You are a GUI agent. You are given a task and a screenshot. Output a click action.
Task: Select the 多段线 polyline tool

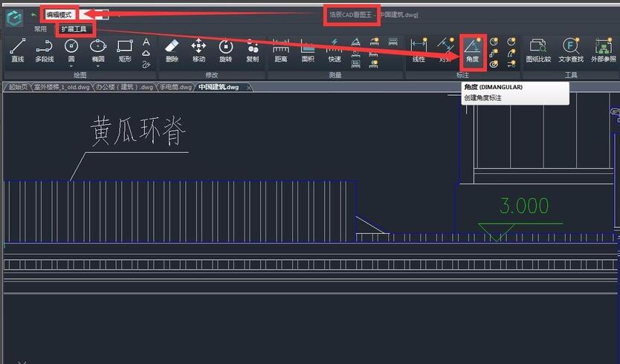(x=44, y=50)
